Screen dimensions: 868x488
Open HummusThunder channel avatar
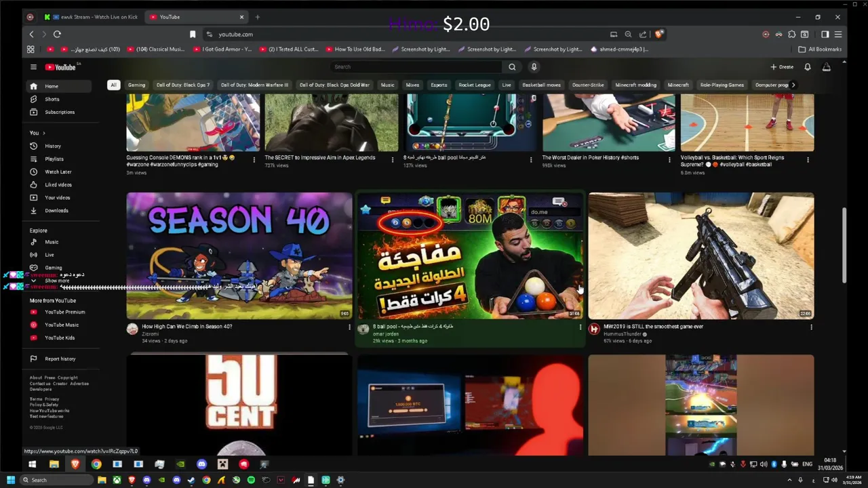click(594, 329)
